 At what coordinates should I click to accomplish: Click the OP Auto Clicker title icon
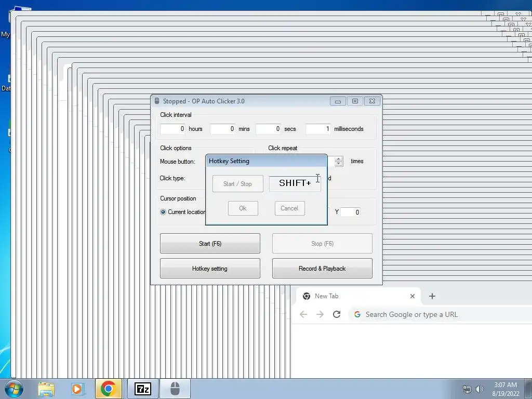157,101
